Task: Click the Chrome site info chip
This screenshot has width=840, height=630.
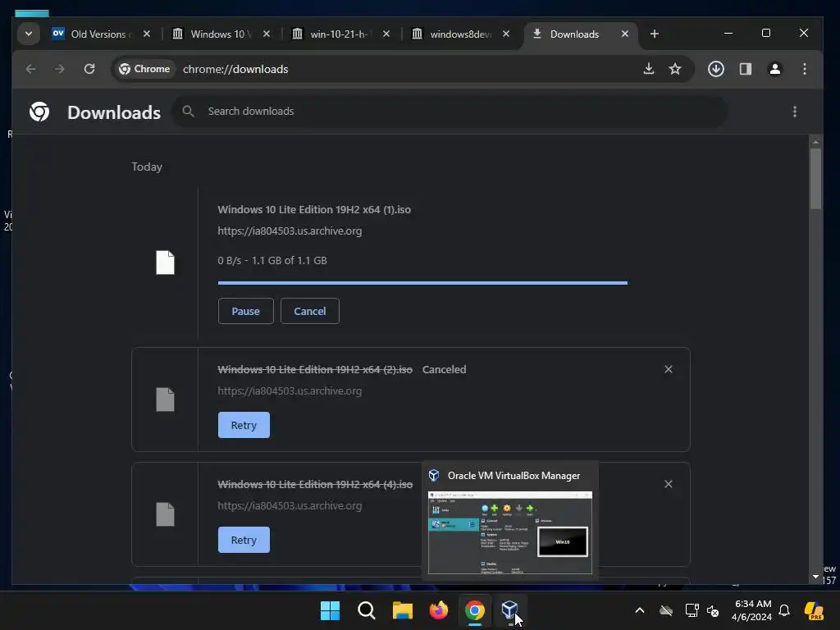Action: tap(144, 69)
